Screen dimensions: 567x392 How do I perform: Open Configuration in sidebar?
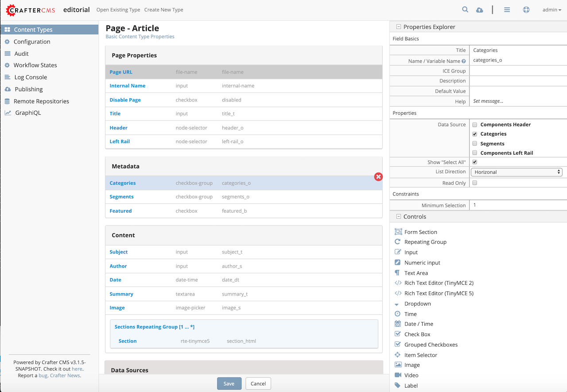pos(32,42)
